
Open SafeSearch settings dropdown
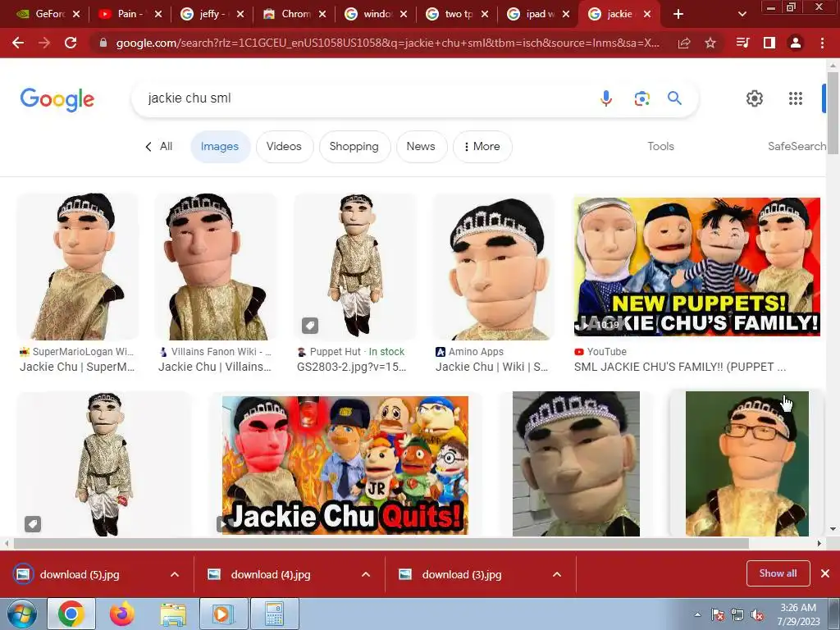[797, 146]
